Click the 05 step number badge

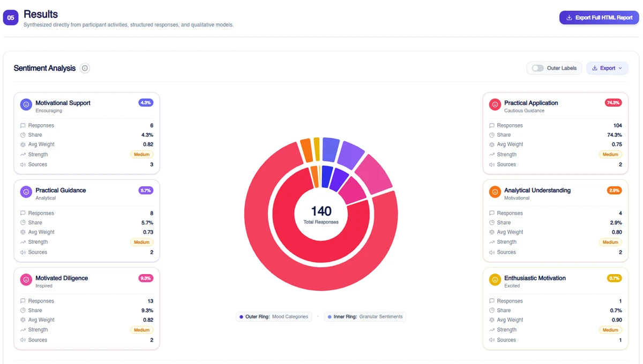click(x=11, y=18)
